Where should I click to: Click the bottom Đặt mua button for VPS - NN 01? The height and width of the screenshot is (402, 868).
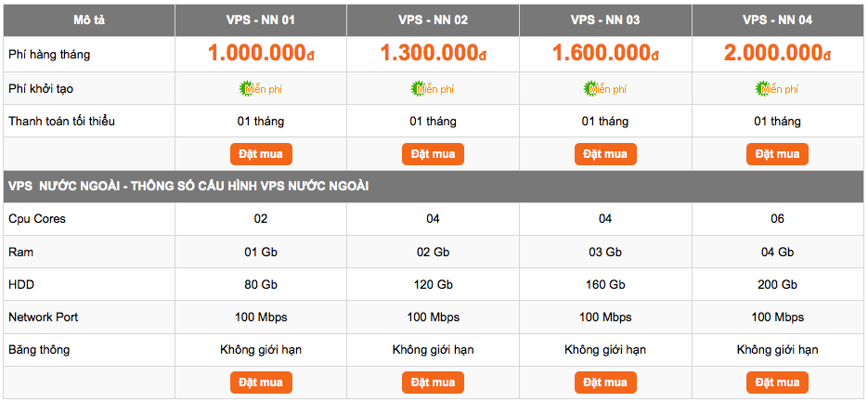(261, 383)
